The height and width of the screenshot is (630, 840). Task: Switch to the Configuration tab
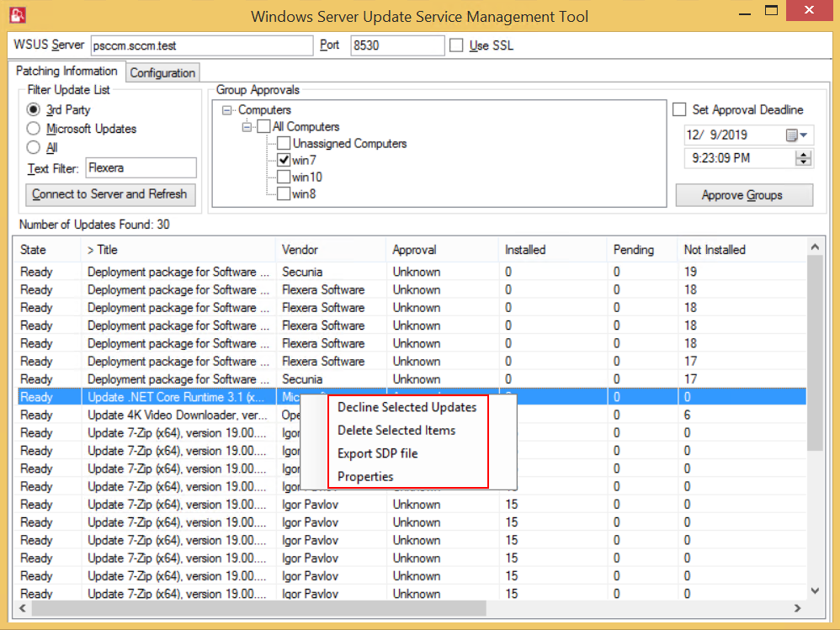tap(162, 73)
